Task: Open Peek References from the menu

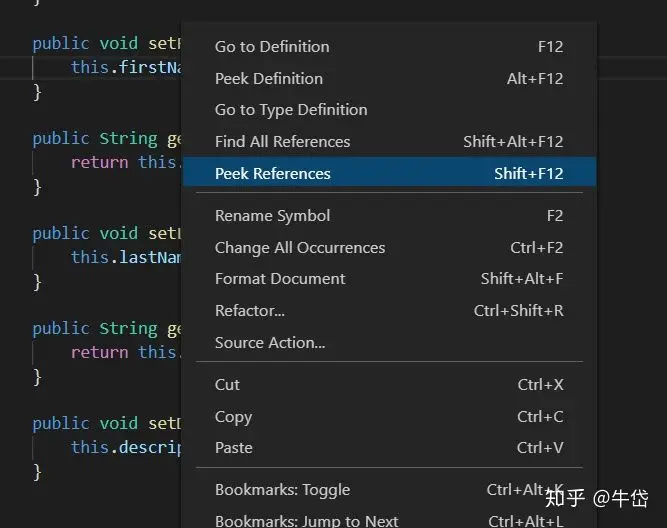Action: 272,174
